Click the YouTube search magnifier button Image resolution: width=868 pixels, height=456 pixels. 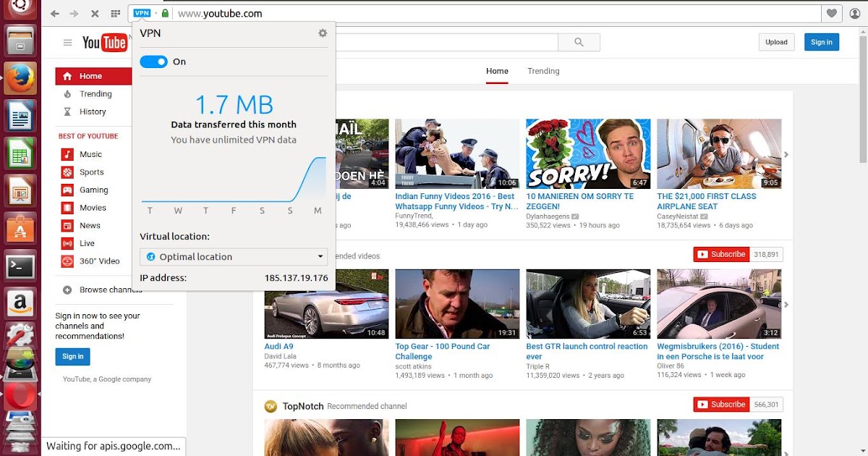point(579,42)
